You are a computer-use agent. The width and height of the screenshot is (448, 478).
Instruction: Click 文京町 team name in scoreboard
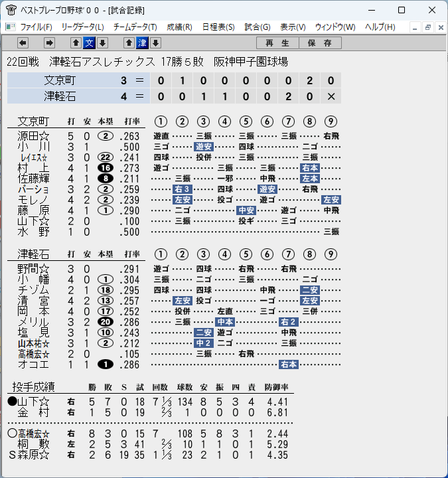[60, 80]
